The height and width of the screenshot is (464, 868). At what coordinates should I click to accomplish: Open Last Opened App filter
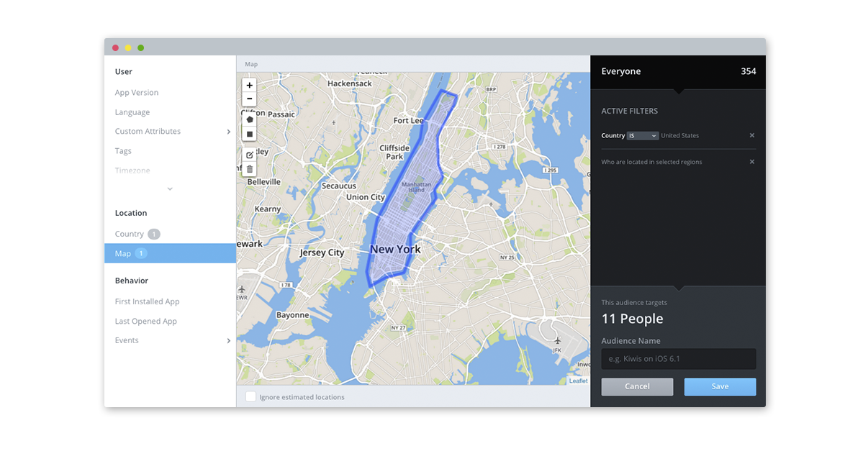(146, 322)
